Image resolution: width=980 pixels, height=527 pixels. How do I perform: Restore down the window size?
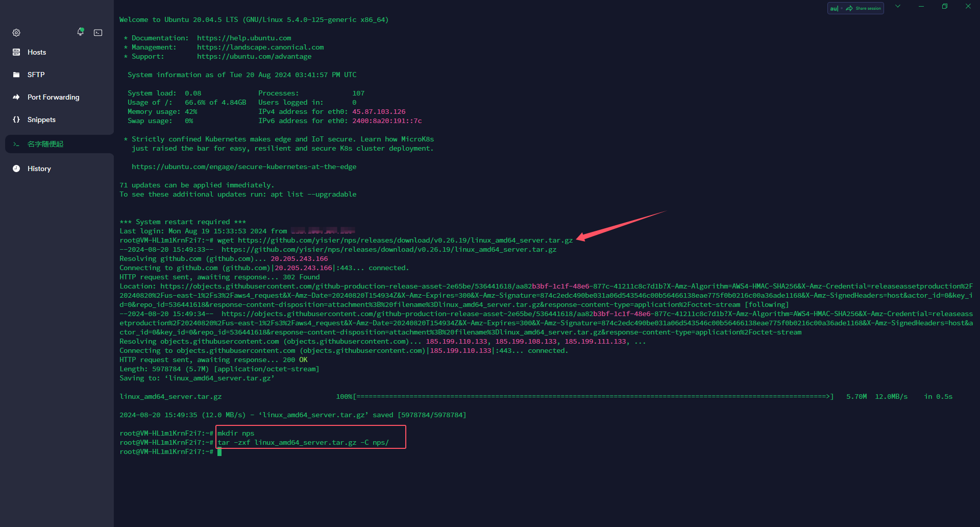pyautogui.click(x=945, y=7)
